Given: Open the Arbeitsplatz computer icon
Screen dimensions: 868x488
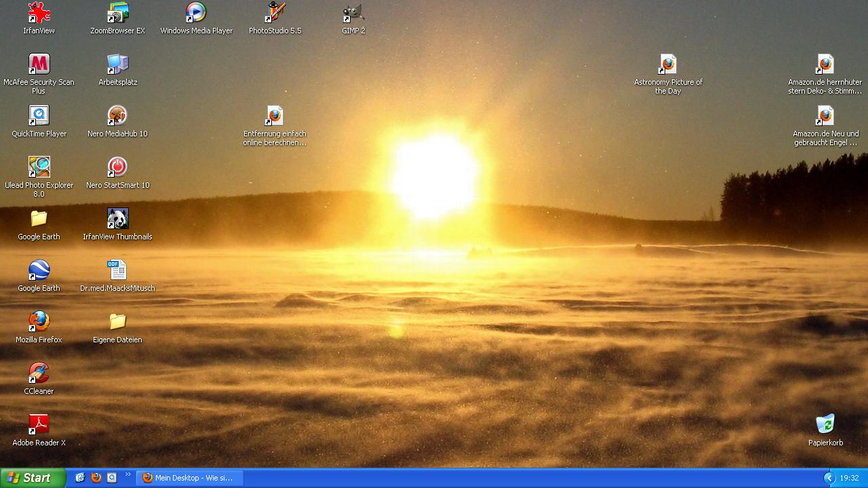Looking at the screenshot, I should click(117, 64).
